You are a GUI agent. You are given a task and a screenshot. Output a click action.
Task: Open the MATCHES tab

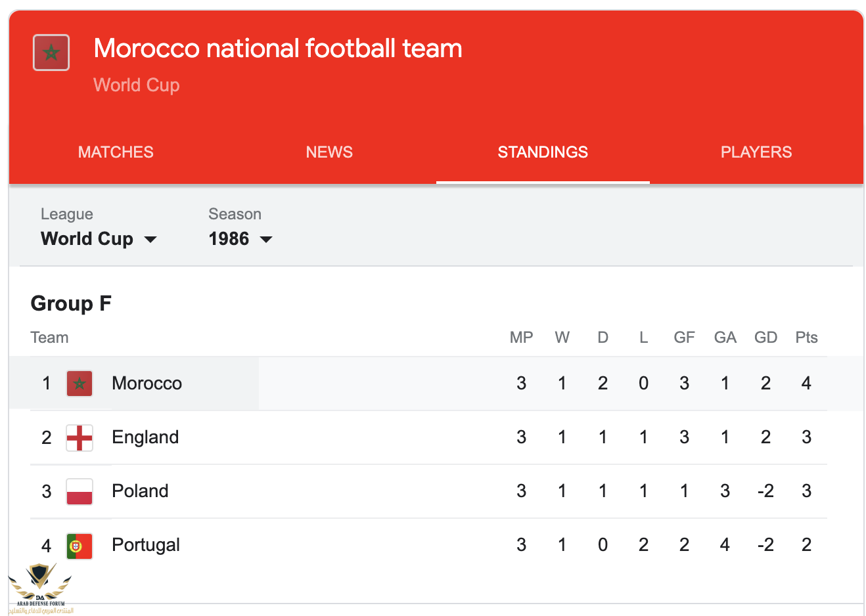[x=116, y=152]
